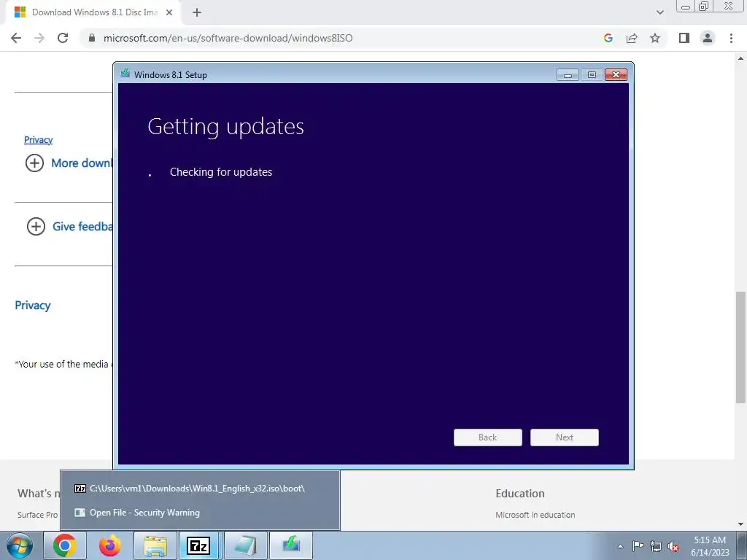Click the scrollbar up arrow
Viewport: 747px width, 560px height.
[x=740, y=58]
